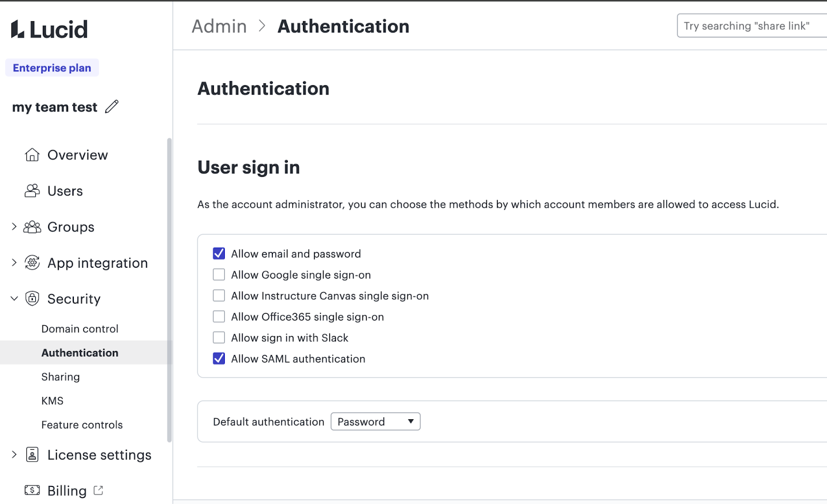Click License settings label in sidebar
827x504 pixels.
pyautogui.click(x=99, y=455)
